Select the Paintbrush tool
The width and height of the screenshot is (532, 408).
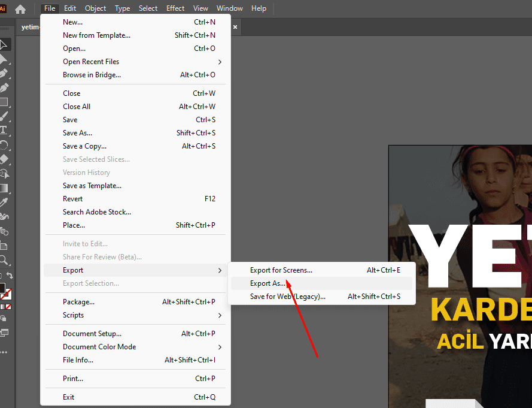[x=4, y=116]
